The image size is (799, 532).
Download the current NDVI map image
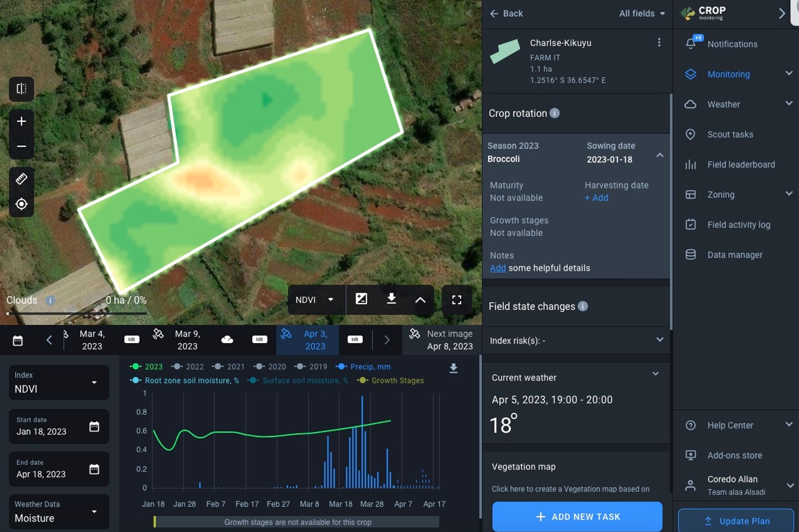pyautogui.click(x=391, y=299)
